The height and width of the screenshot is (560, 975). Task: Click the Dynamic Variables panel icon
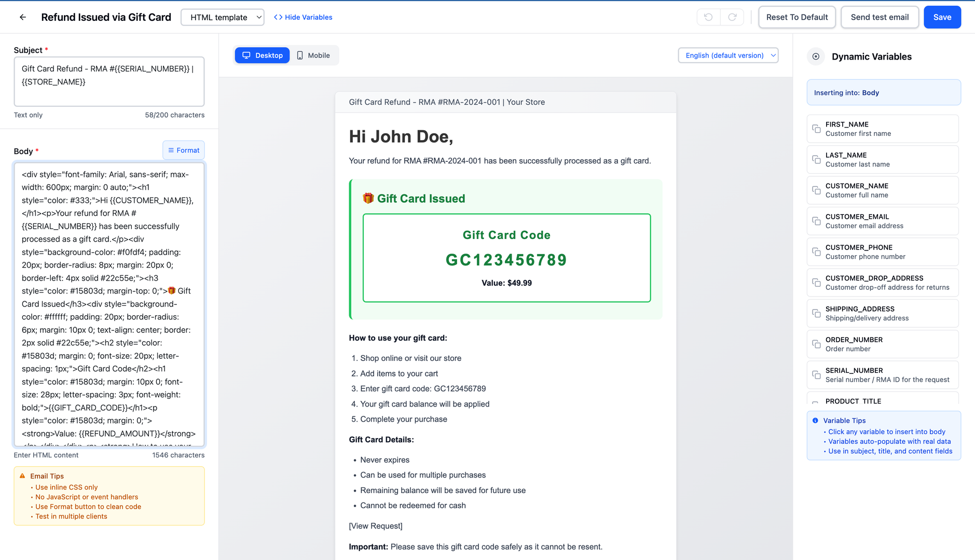tap(816, 57)
